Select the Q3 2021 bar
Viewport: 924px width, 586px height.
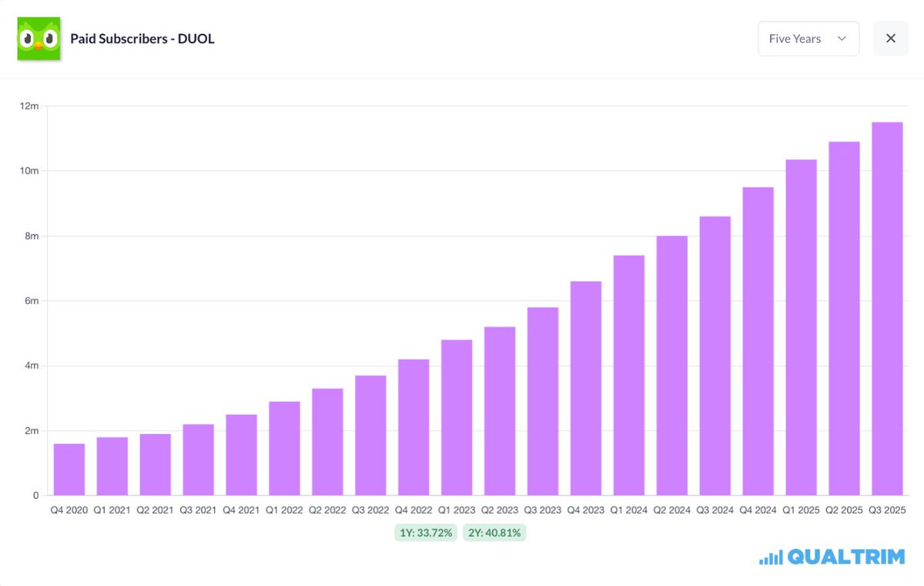199,460
